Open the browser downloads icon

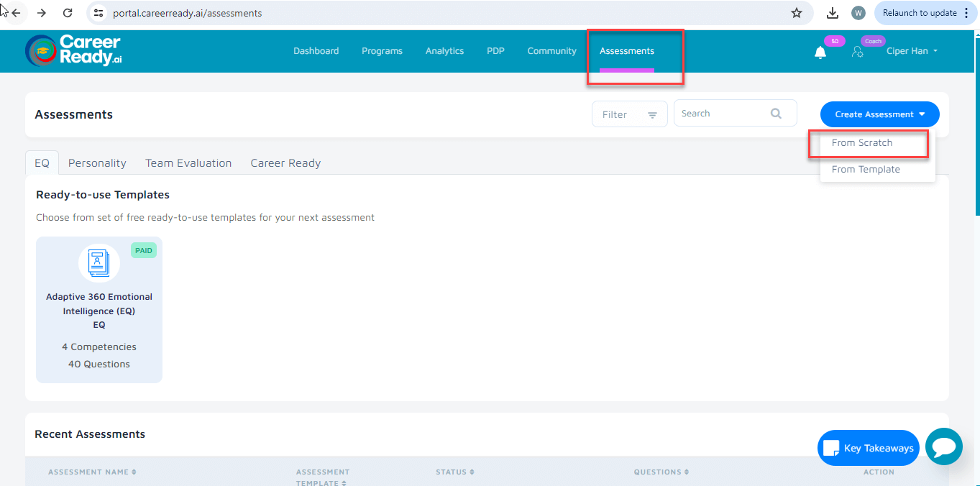click(833, 13)
